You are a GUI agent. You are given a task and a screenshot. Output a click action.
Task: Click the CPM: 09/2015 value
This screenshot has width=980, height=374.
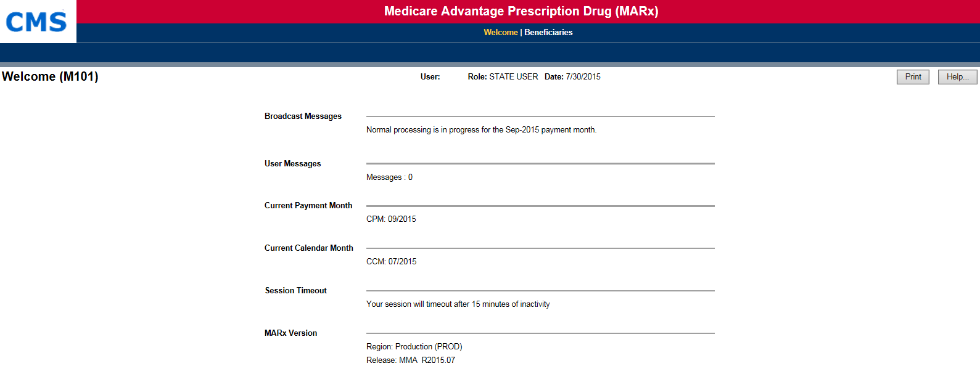coord(391,219)
